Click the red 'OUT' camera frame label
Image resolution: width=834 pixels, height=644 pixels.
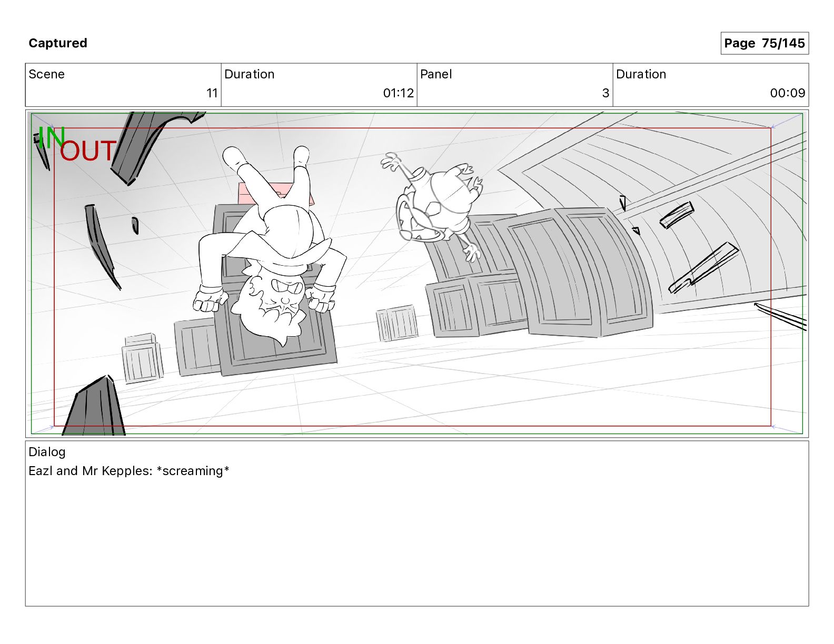[x=88, y=151]
